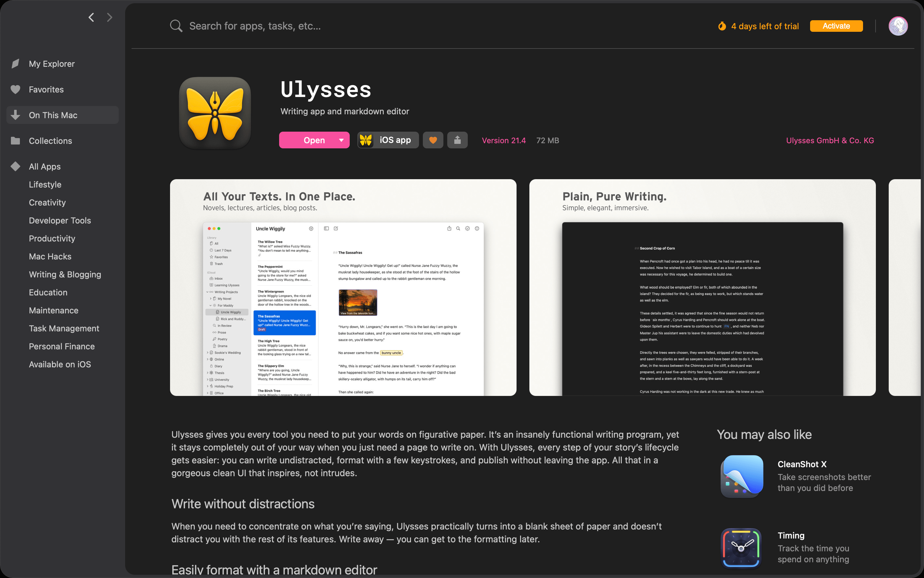This screenshot has width=924, height=578.
Task: Click the You may also like heading
Action: [x=764, y=434]
